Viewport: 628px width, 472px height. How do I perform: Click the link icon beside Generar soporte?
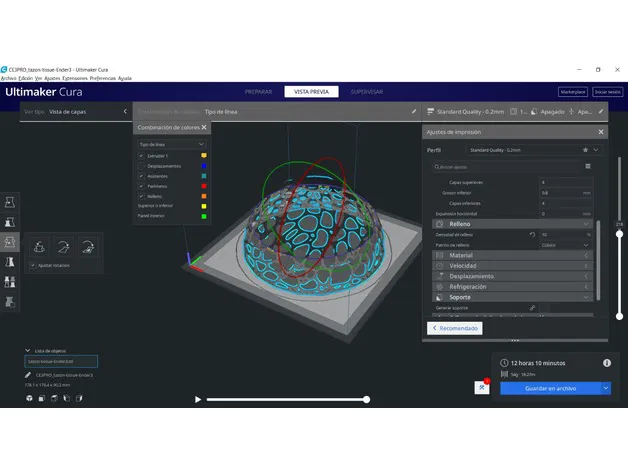[x=532, y=308]
